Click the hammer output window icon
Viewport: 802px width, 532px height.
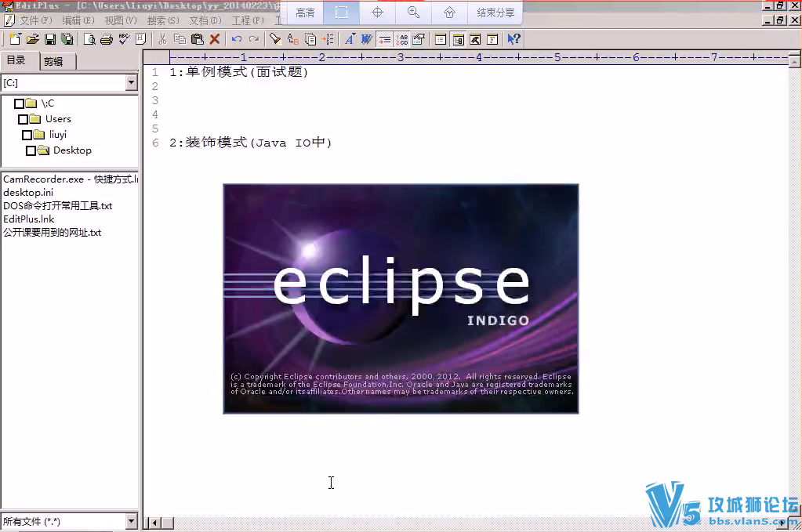point(475,39)
